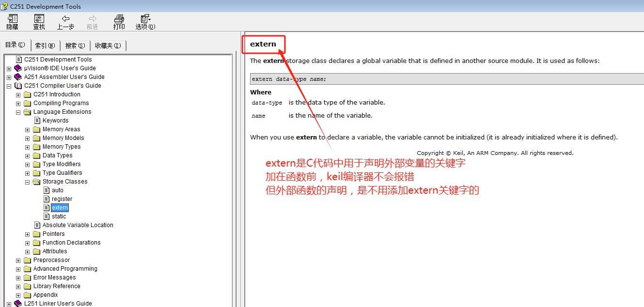The image size is (644, 307).
Task: Click the Error Messages folder icon
Action: pyautogui.click(x=27, y=277)
